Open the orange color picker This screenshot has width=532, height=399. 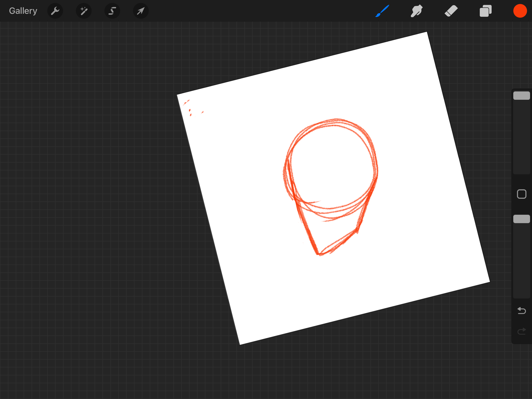(520, 11)
